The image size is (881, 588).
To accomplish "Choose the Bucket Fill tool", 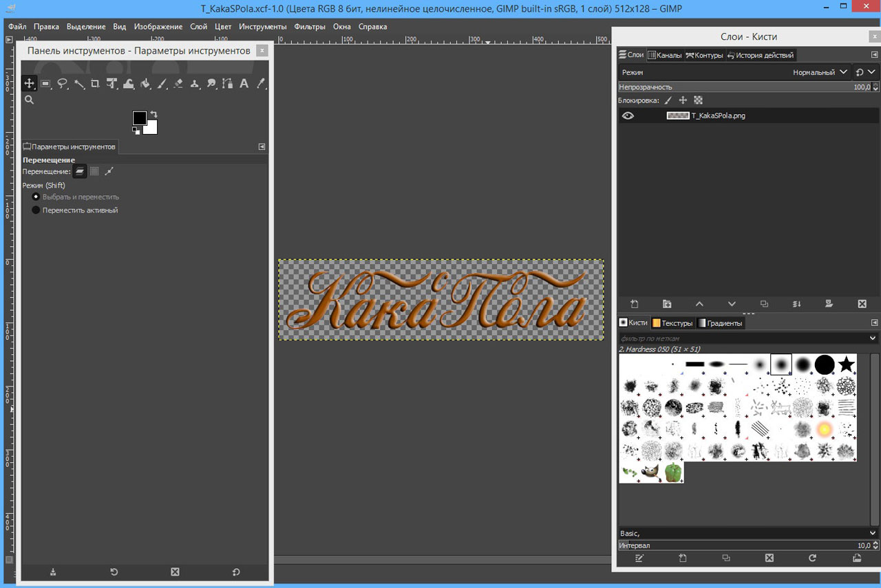I will (145, 84).
